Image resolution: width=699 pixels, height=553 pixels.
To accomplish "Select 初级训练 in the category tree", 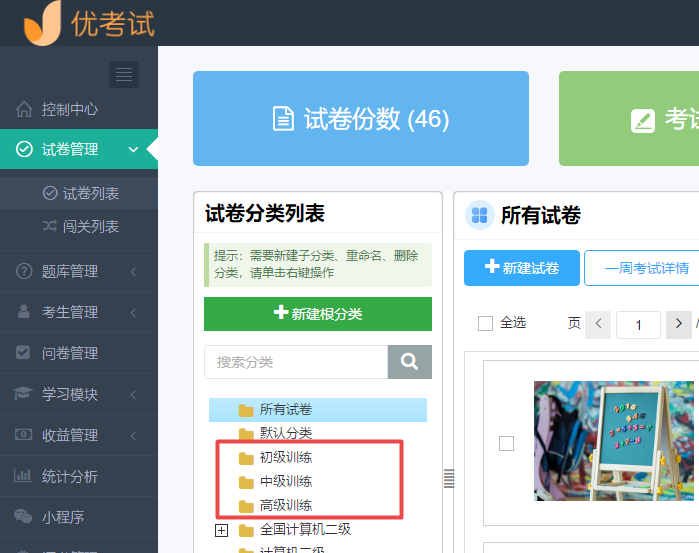I will tap(286, 458).
